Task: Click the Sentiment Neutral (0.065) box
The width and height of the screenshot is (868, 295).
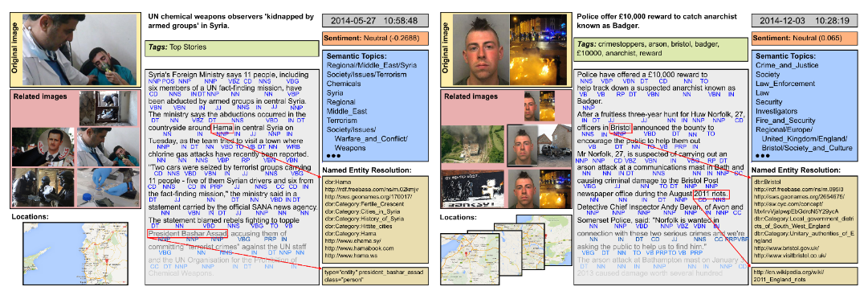Action: coord(804,39)
